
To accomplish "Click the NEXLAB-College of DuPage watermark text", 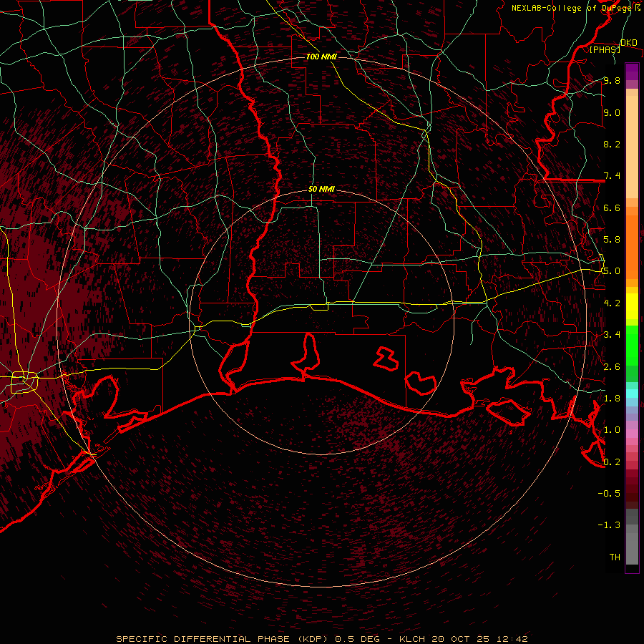I will (571, 8).
